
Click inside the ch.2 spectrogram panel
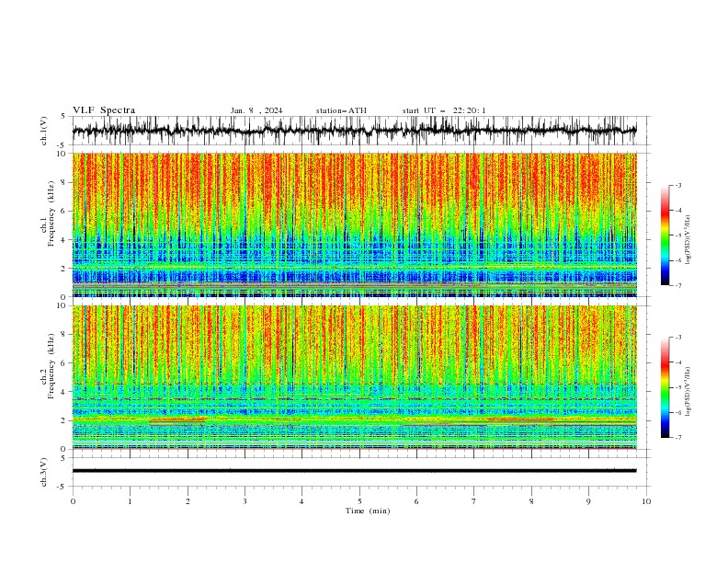(354, 377)
